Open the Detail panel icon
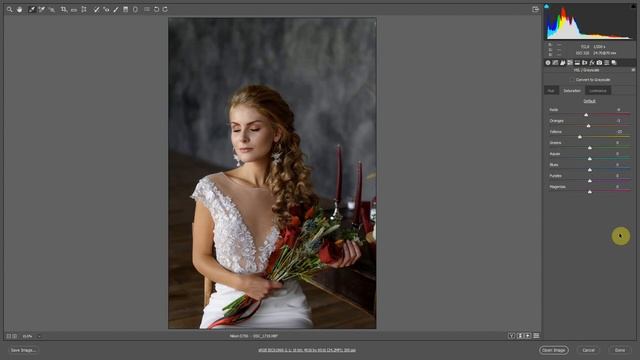This screenshot has width=640, height=360. click(x=562, y=63)
